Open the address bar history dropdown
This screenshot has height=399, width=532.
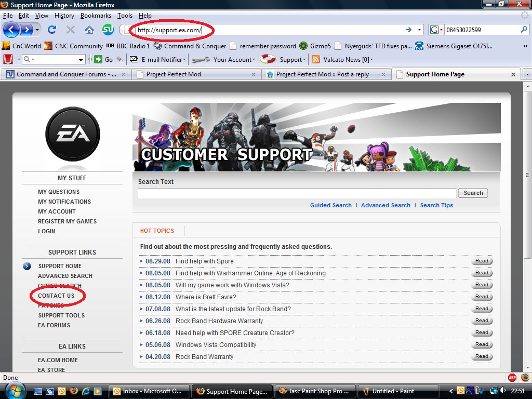(419, 30)
